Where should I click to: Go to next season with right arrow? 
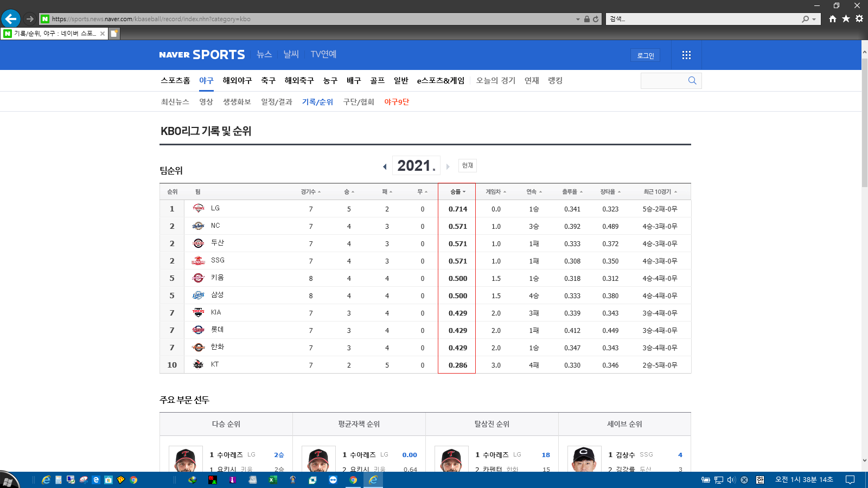448,166
